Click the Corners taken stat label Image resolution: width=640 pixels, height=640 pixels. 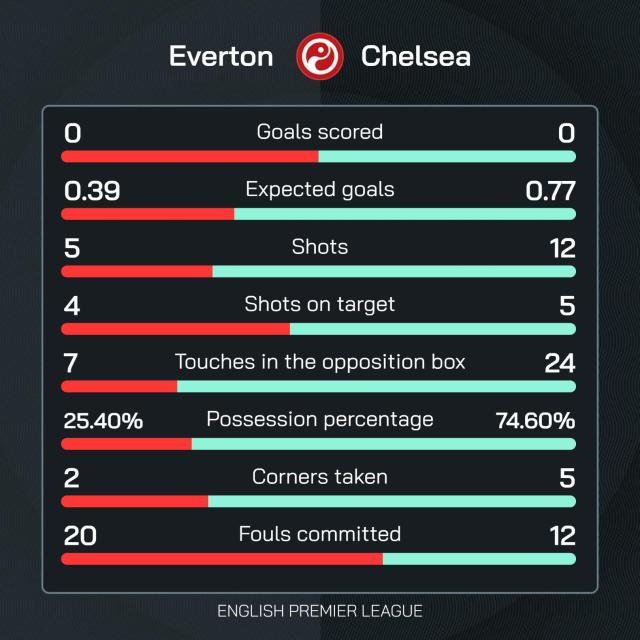coord(320,477)
